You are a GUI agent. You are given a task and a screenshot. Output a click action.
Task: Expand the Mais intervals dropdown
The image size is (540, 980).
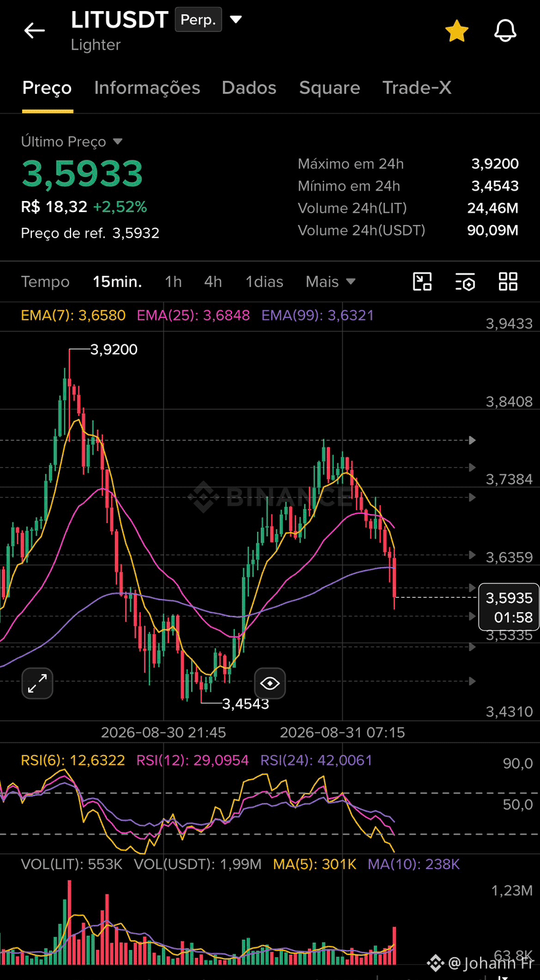331,282
